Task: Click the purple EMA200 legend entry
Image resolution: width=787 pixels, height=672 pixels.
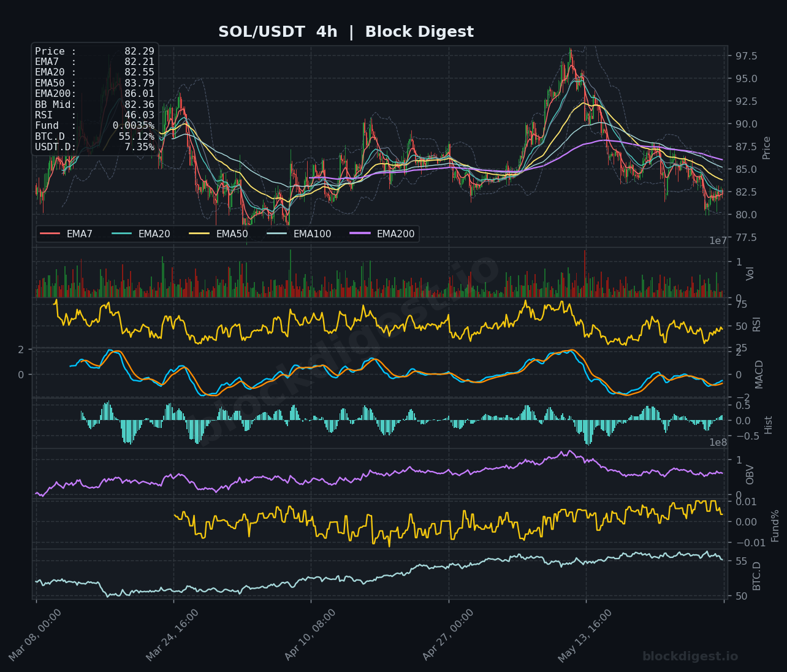Action: (382, 234)
